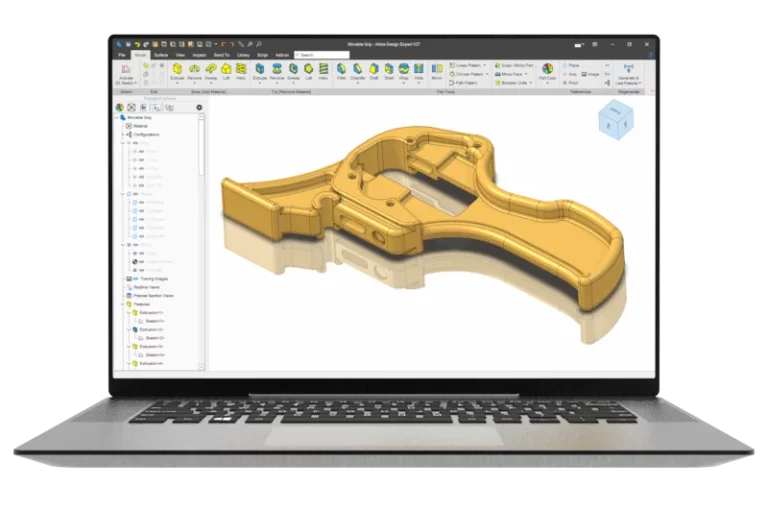Toggle visibility eye for Tracing Images

pos(136,279)
